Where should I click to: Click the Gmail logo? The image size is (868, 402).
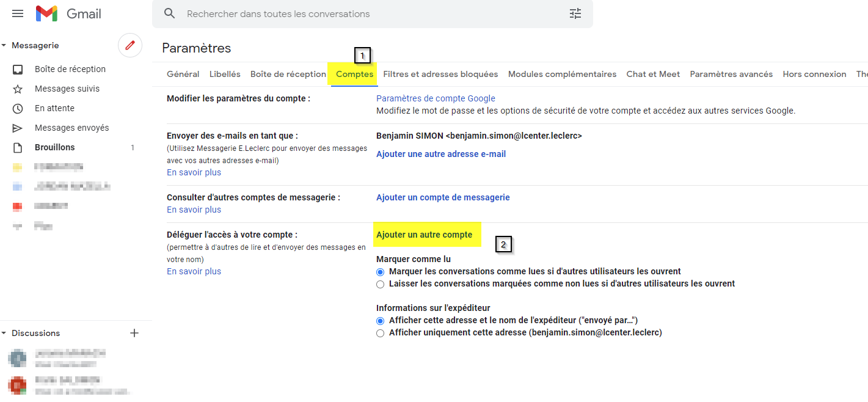click(67, 13)
